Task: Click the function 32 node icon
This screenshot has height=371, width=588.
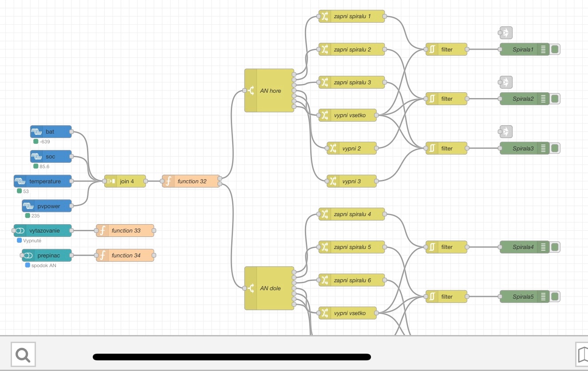Action: 169,181
